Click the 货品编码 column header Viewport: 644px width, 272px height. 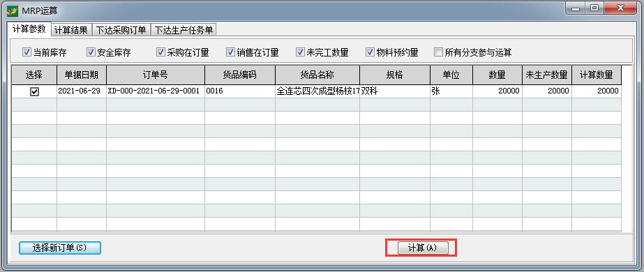coord(240,75)
